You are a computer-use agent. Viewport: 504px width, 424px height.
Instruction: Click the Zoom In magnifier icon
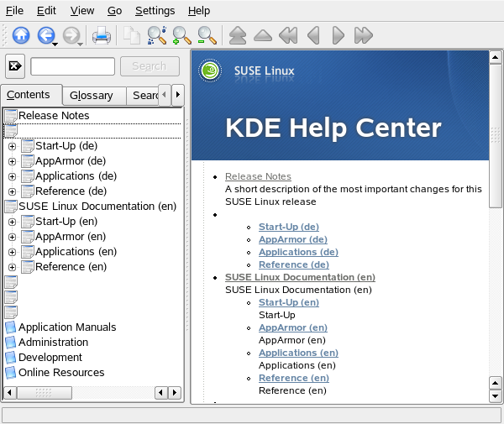pyautogui.click(x=181, y=35)
